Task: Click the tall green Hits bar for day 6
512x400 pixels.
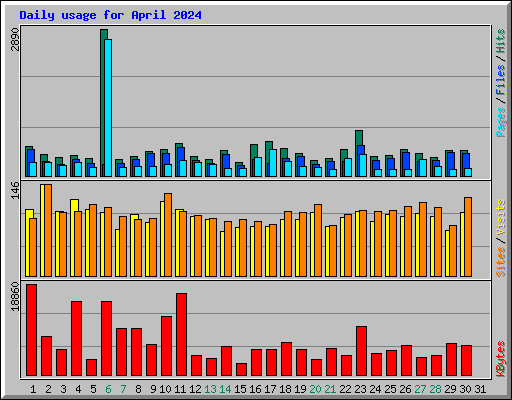Action: coord(103,103)
